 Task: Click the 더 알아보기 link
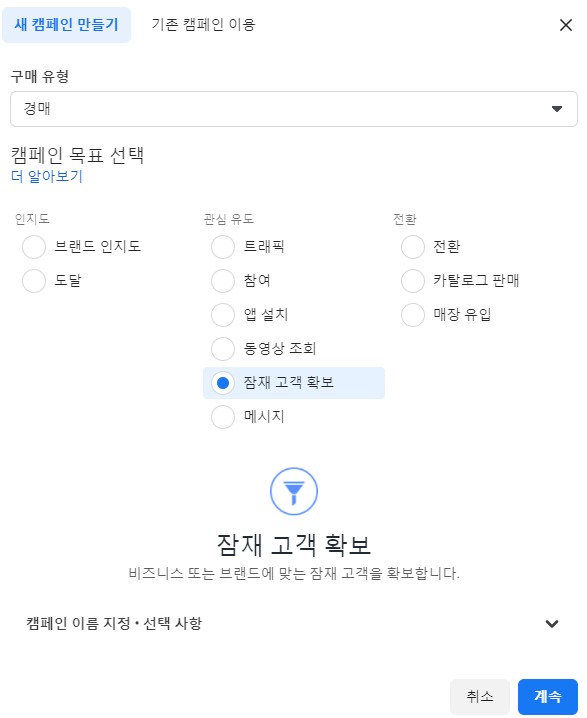click(47, 176)
